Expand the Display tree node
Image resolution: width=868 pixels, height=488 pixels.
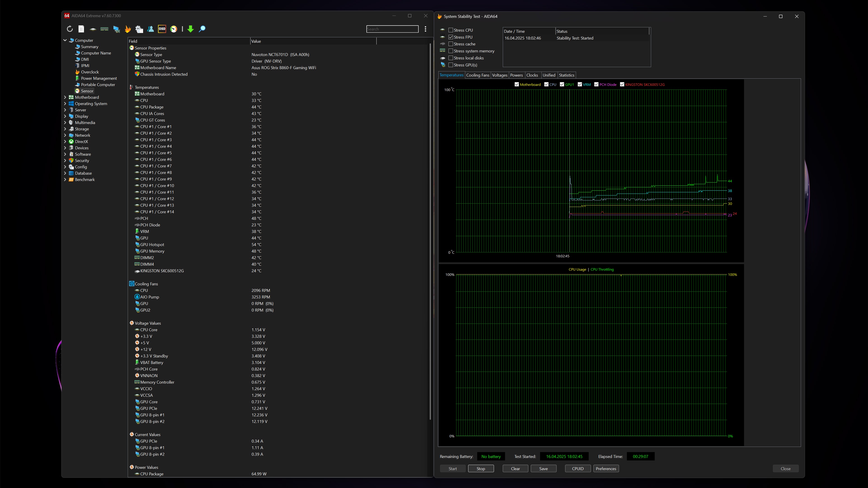(x=65, y=117)
